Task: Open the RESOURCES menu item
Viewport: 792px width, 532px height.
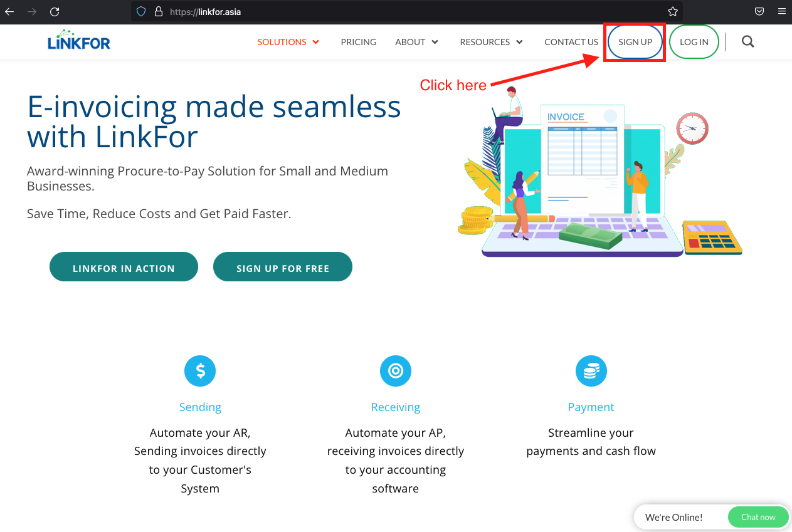Action: [485, 42]
